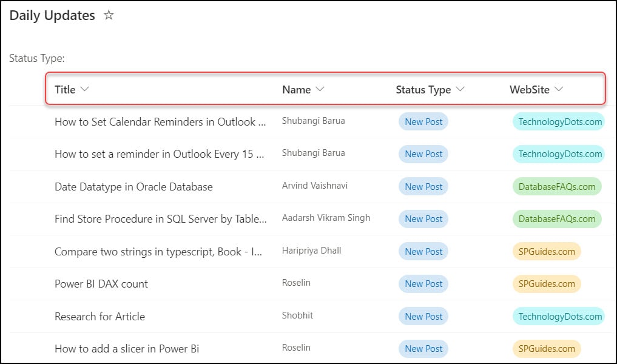Select Roselin in the slicer row
617x364 pixels.
pos(296,348)
